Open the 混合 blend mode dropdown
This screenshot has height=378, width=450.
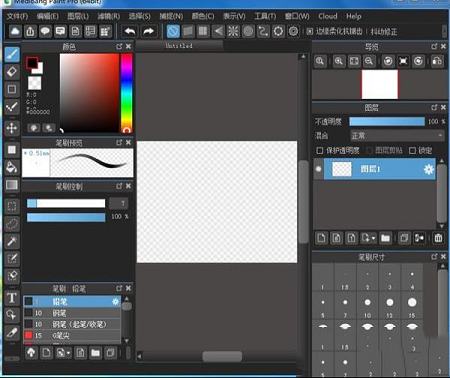(x=397, y=136)
